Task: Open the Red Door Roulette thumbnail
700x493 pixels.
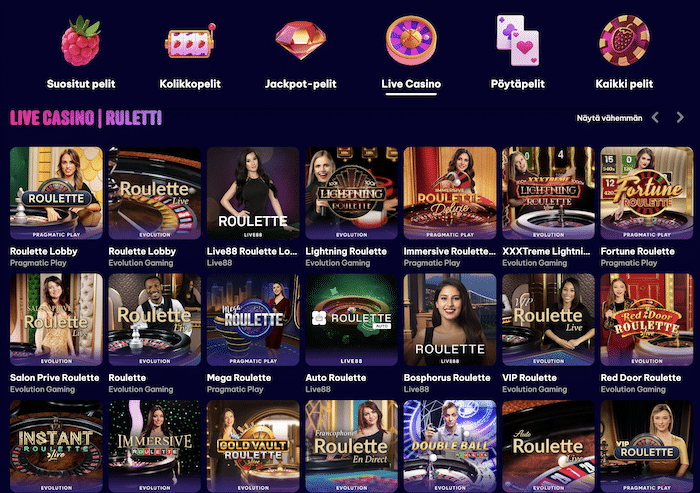Action: pyautogui.click(x=647, y=320)
